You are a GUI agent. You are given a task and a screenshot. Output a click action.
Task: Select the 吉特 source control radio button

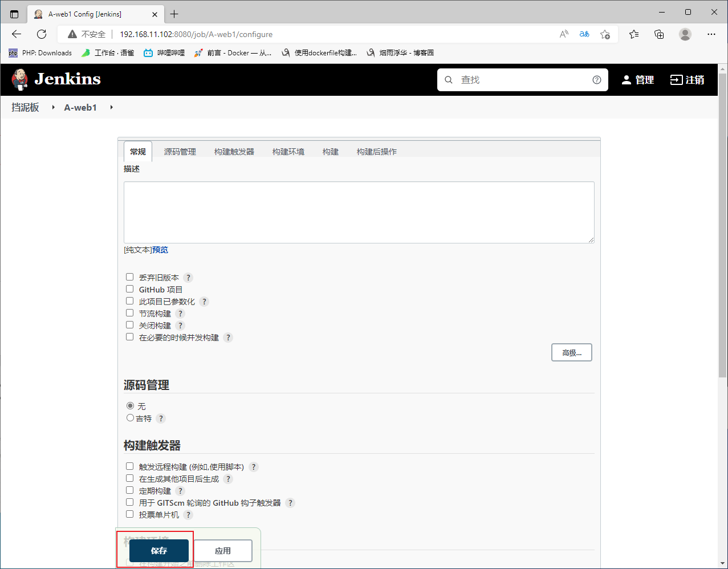click(131, 418)
